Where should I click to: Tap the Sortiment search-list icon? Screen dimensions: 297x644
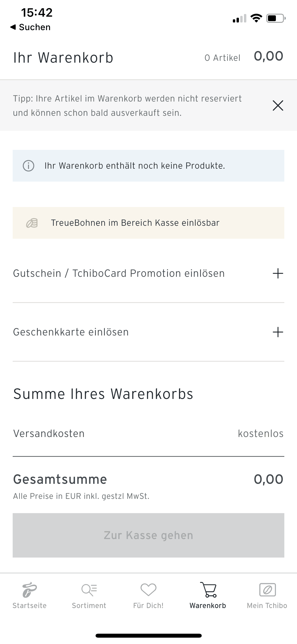tap(89, 590)
